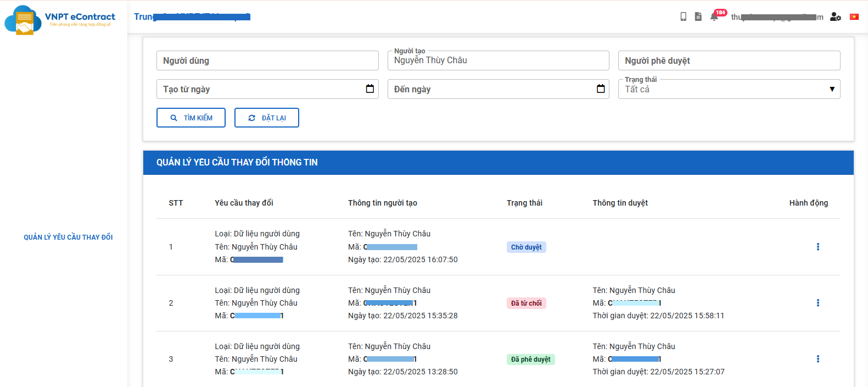Image resolution: width=868 pixels, height=387 pixels.
Task: Focus the Người phê duyệt field
Action: [729, 60]
